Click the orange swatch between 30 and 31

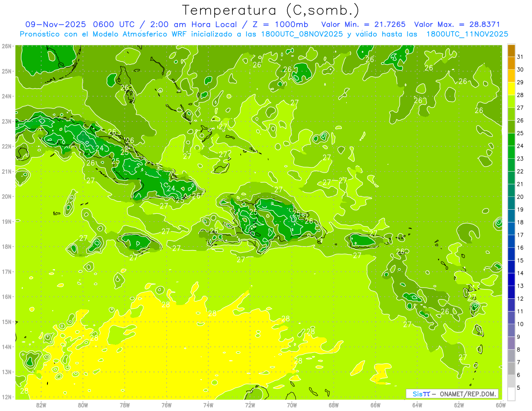(x=511, y=63)
